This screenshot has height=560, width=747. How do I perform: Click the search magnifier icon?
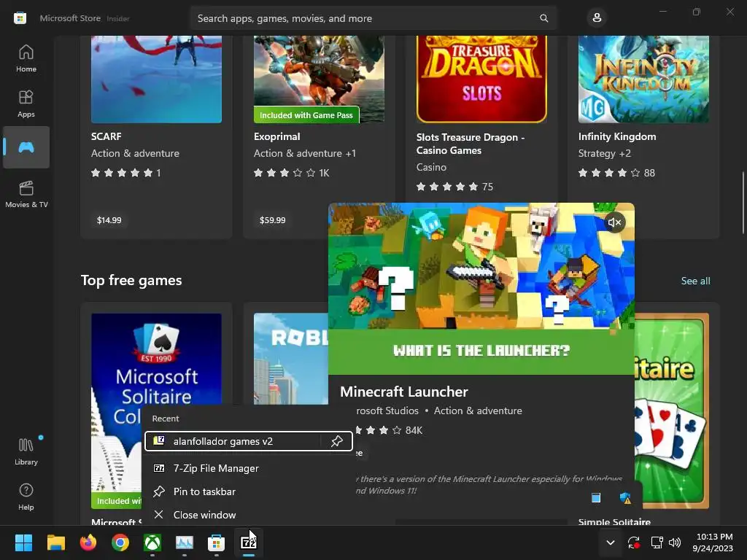(x=543, y=18)
